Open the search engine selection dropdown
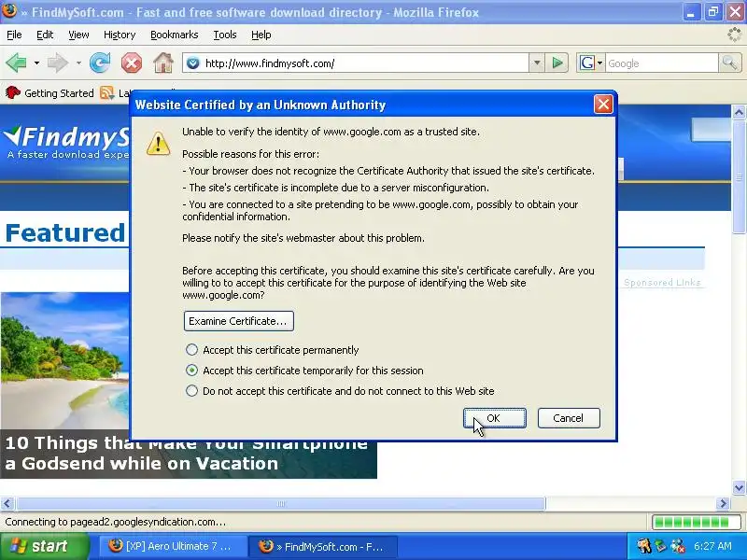The width and height of the screenshot is (747, 560). 599,63
